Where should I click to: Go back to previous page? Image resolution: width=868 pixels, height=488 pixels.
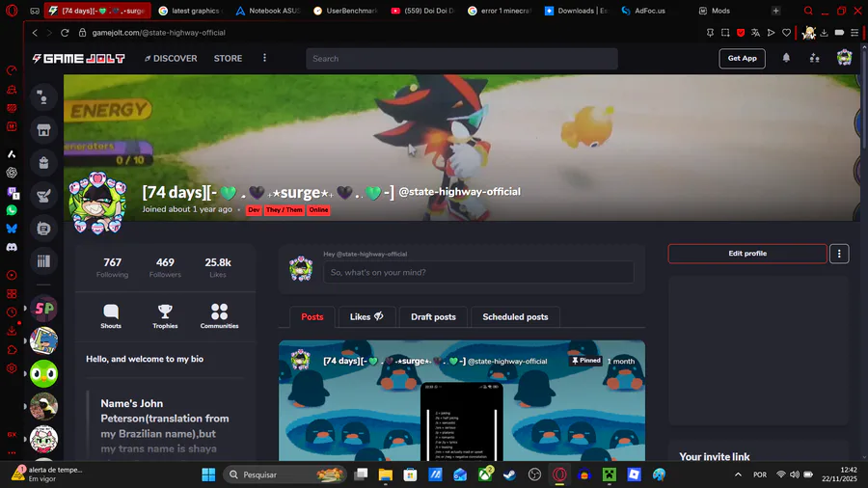pos(35,33)
